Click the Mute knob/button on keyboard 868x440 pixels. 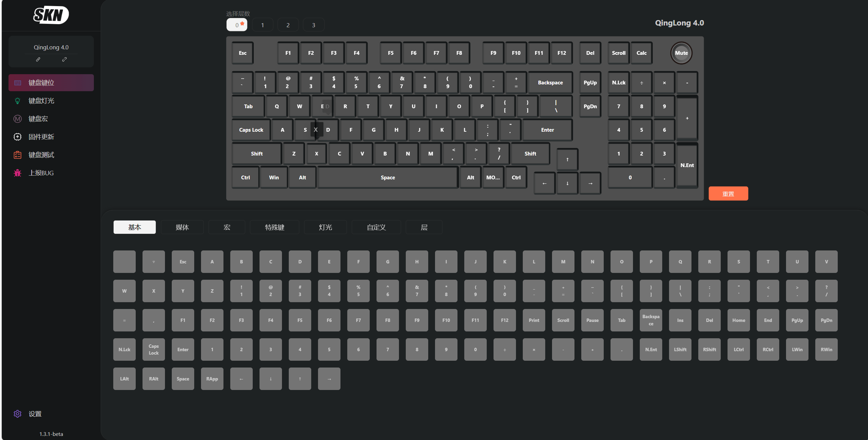pos(681,53)
